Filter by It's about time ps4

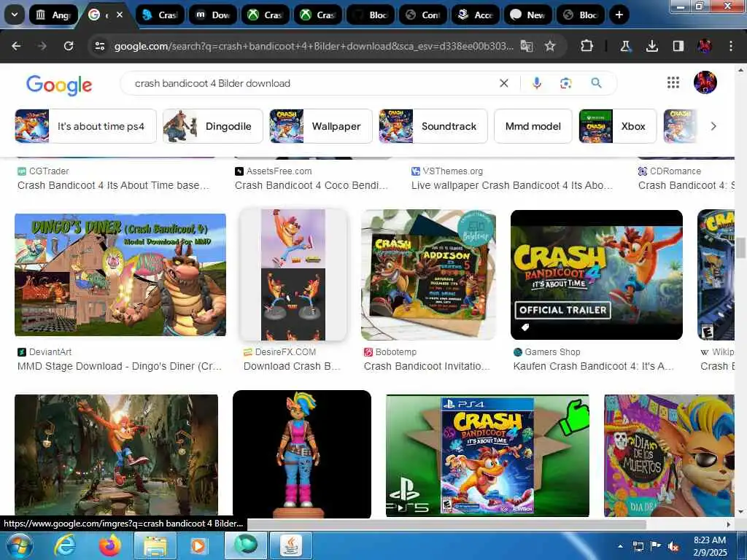coord(86,126)
